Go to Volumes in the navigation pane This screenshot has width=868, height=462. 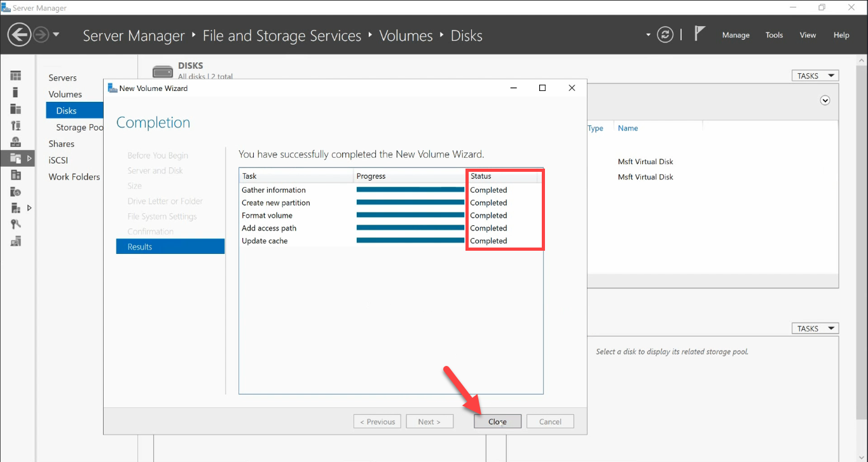click(x=65, y=94)
